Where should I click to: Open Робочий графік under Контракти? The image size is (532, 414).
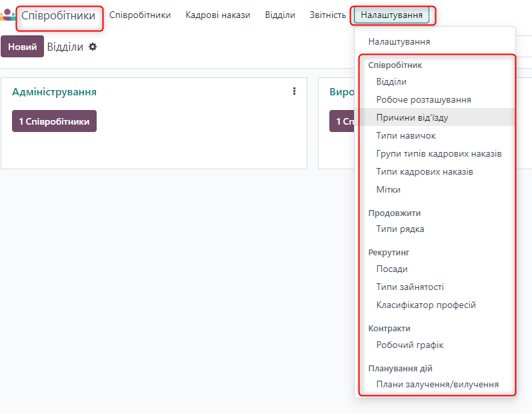[x=435, y=345]
